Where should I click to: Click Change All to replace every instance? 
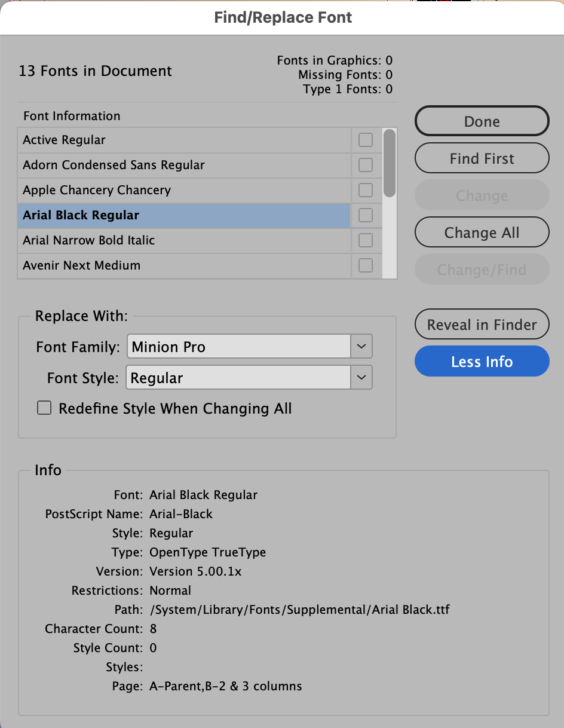click(x=482, y=232)
